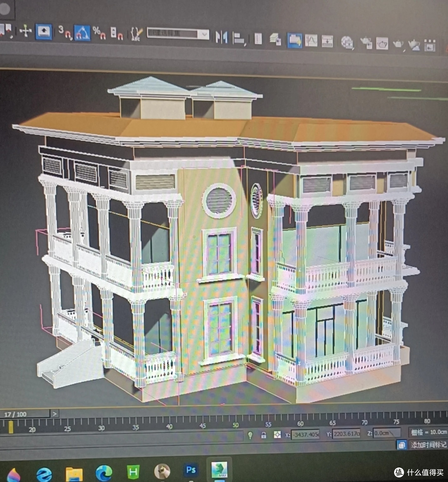The height and width of the screenshot is (482, 448).
Task: Open the Schematic View
Action: [x=327, y=41]
